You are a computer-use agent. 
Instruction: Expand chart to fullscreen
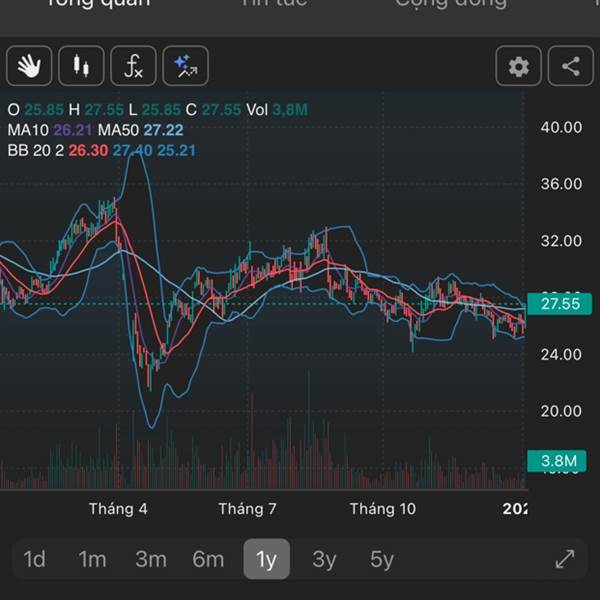coord(565,559)
